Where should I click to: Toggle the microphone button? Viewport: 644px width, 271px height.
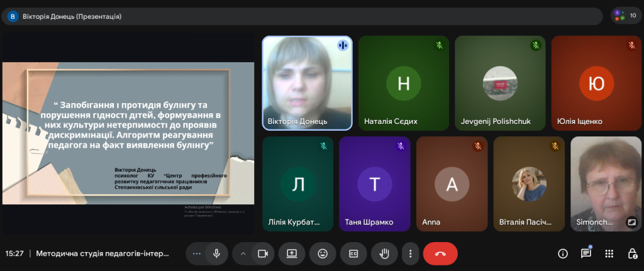(x=216, y=253)
